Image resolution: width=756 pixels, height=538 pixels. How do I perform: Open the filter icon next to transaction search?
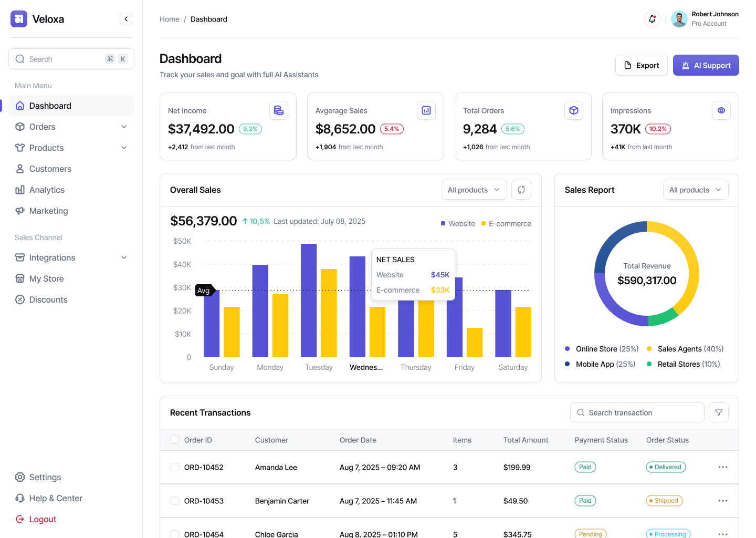(718, 412)
